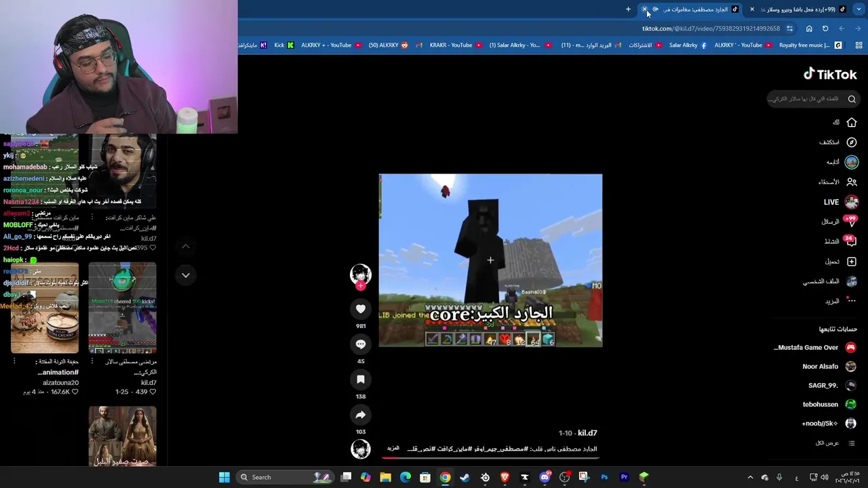The image size is (868, 488).
Task: Click the kil.d7 username under the video
Action: coord(587,433)
